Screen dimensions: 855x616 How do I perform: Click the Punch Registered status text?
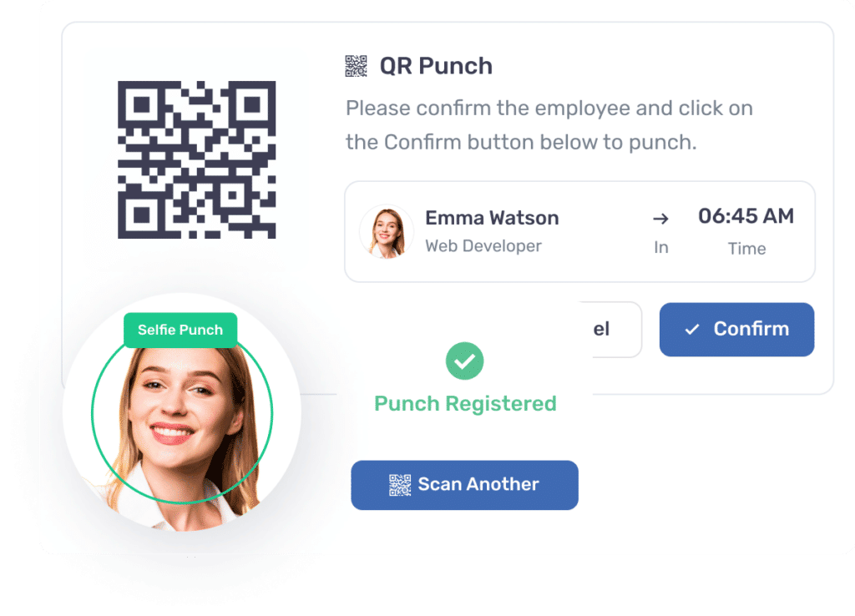click(x=465, y=403)
